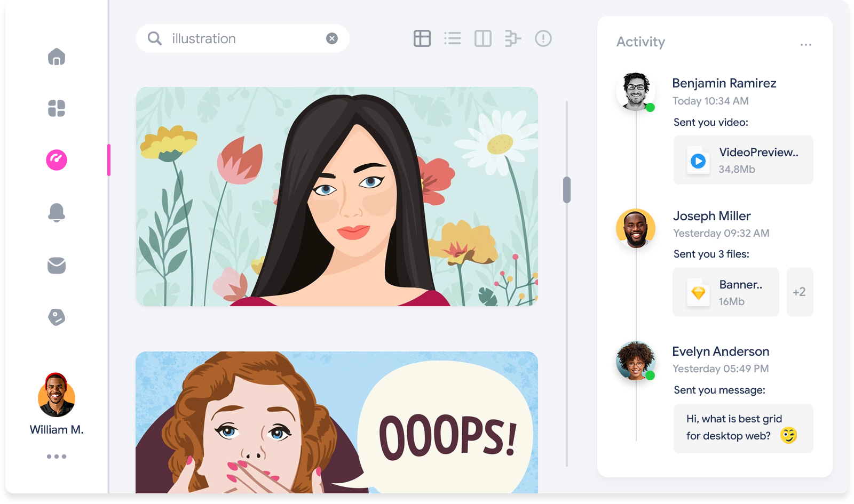The height and width of the screenshot is (504, 854).
Task: Click the info alert circle icon
Action: click(x=543, y=38)
